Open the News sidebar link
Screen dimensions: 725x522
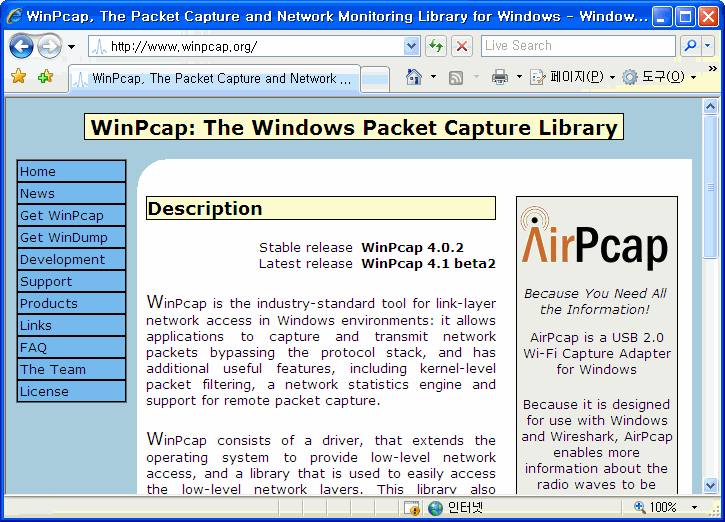click(x=71, y=193)
